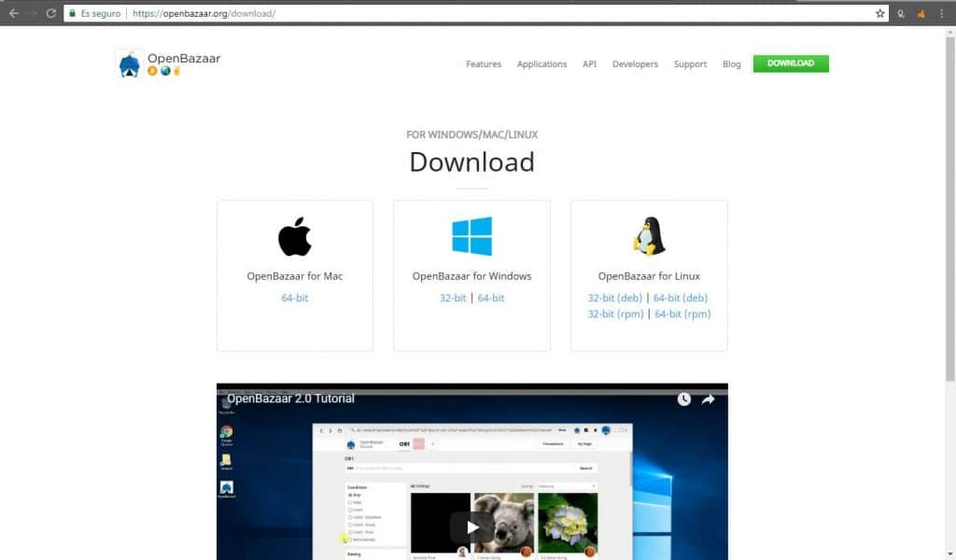The image size is (956, 560).
Task: Click the browser back arrow
Action: [14, 13]
